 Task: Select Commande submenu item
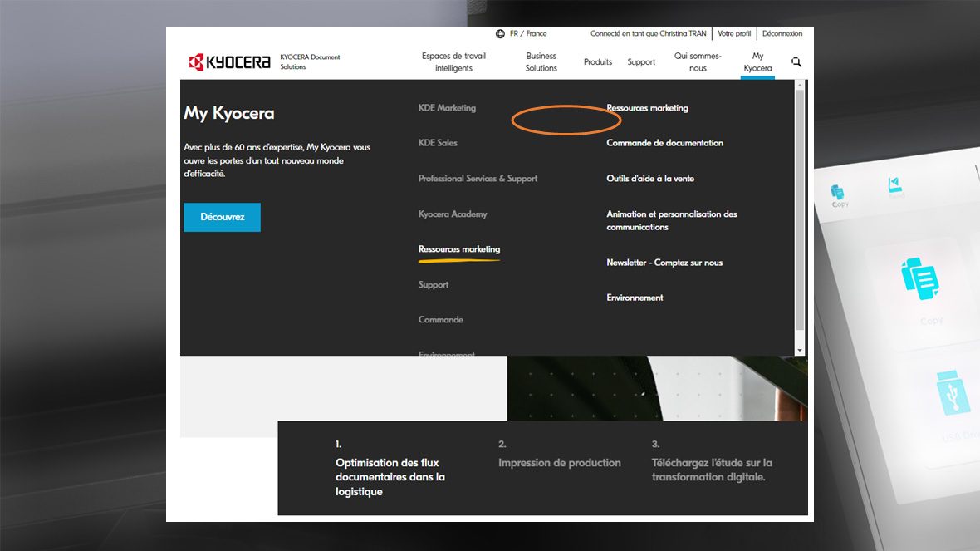441,320
